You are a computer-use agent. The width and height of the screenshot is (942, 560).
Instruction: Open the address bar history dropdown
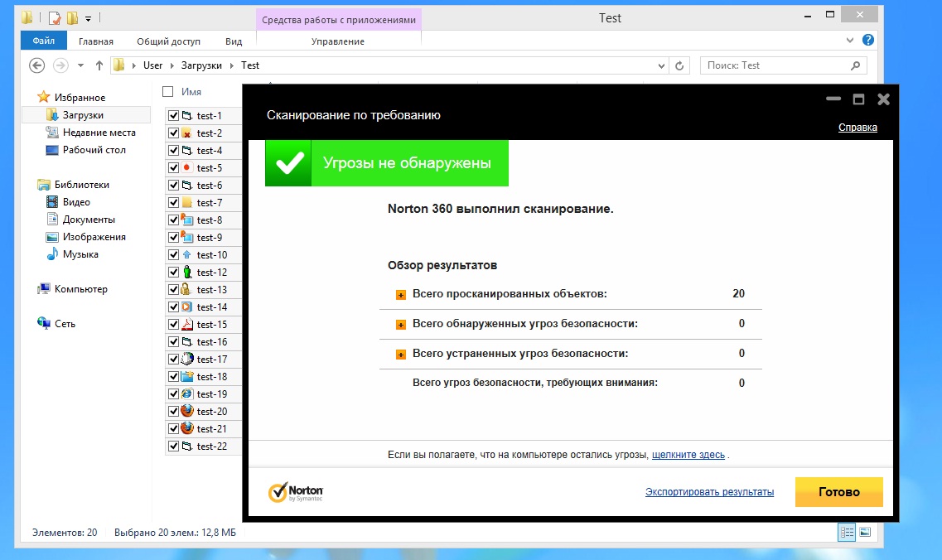click(661, 66)
